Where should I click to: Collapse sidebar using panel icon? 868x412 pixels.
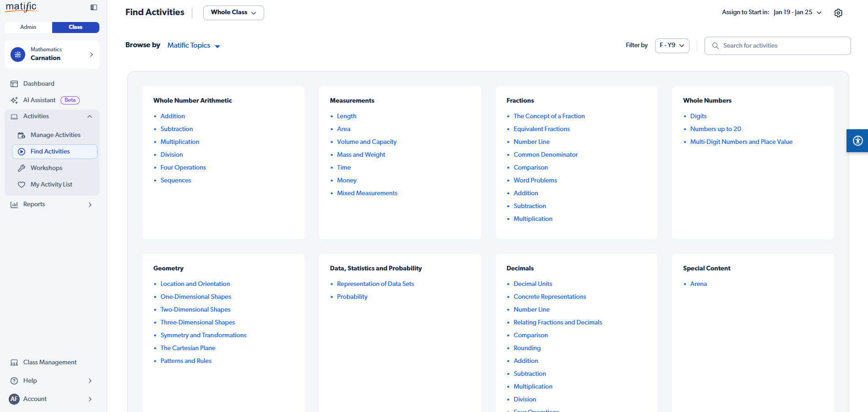94,7
